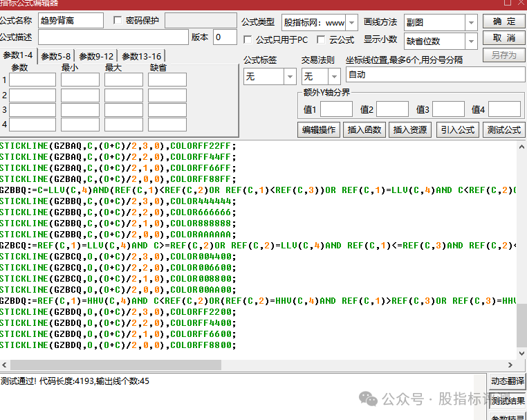
Task: Toggle the 密码保护 password protection checkbox
Action: pos(118,21)
